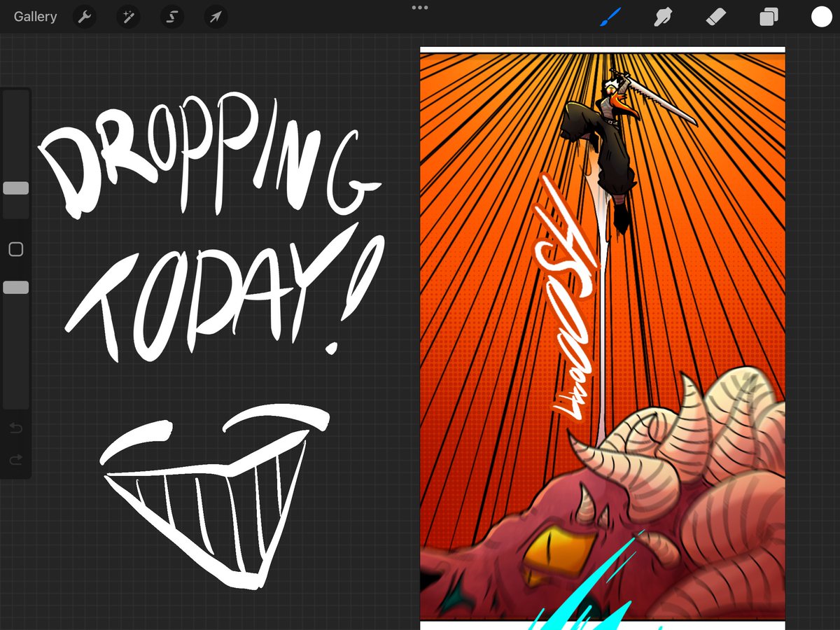
Task: Select the Smudge tool
Action: tap(662, 17)
